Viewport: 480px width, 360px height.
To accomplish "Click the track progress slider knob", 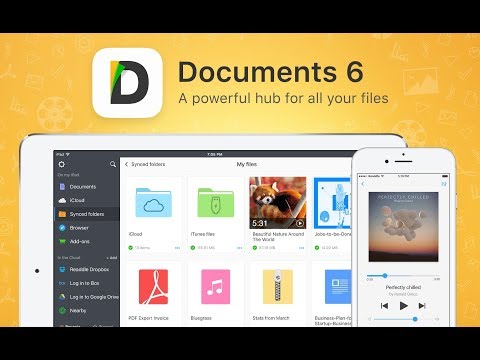I will (x=385, y=275).
